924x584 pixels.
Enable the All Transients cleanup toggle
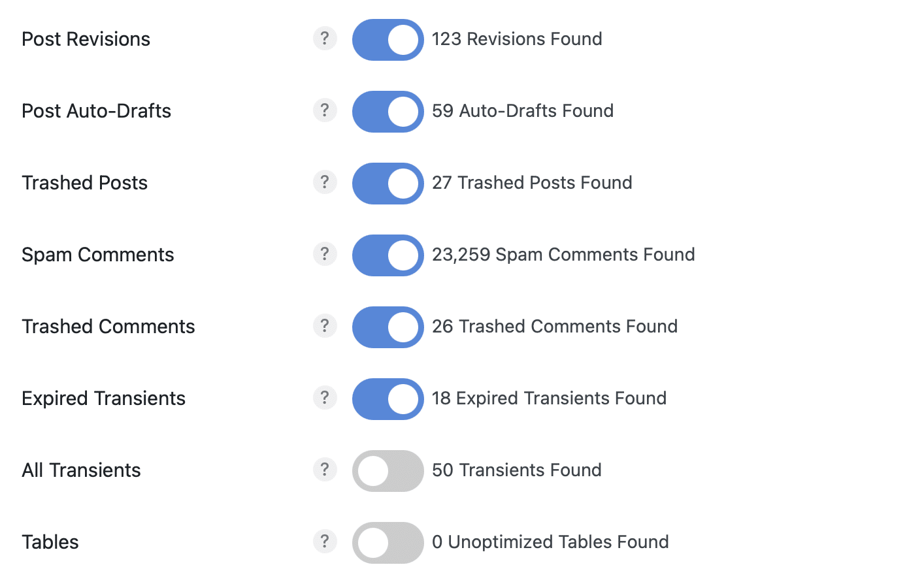coord(388,470)
